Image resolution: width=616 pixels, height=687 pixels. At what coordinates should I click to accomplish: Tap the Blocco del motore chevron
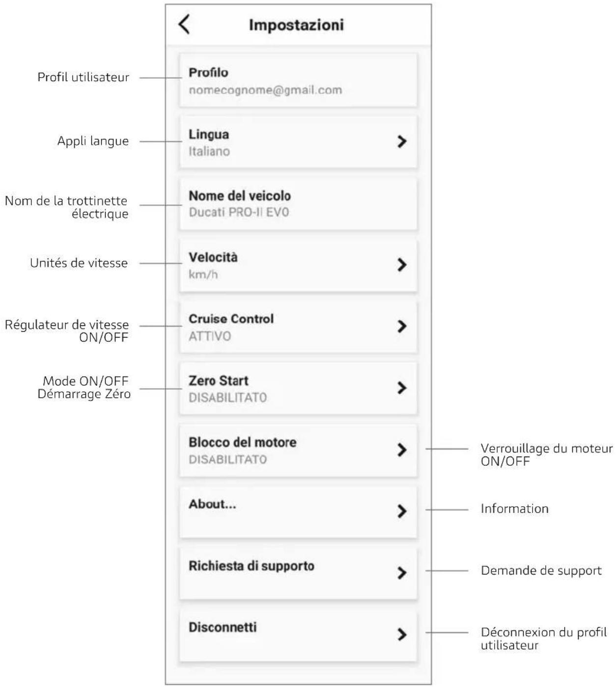(402, 450)
